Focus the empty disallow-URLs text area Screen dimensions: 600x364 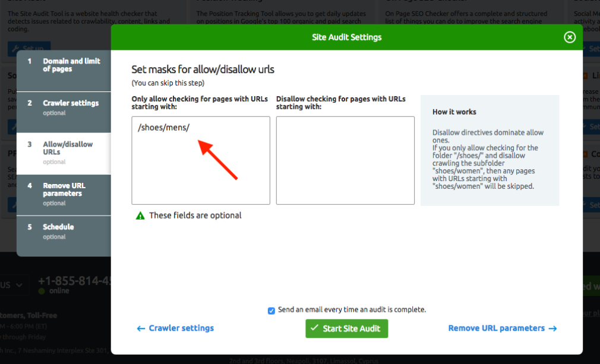[x=345, y=160]
